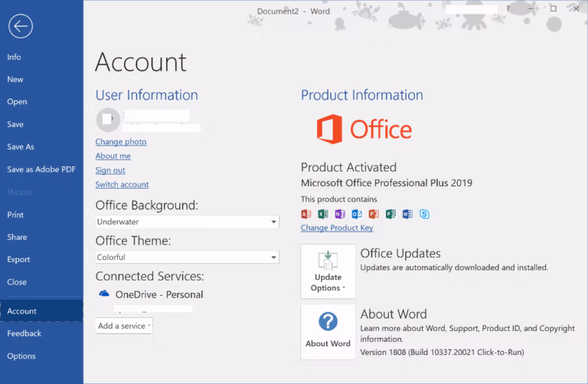Click the Switch account link
This screenshot has height=384, width=588.
click(122, 185)
